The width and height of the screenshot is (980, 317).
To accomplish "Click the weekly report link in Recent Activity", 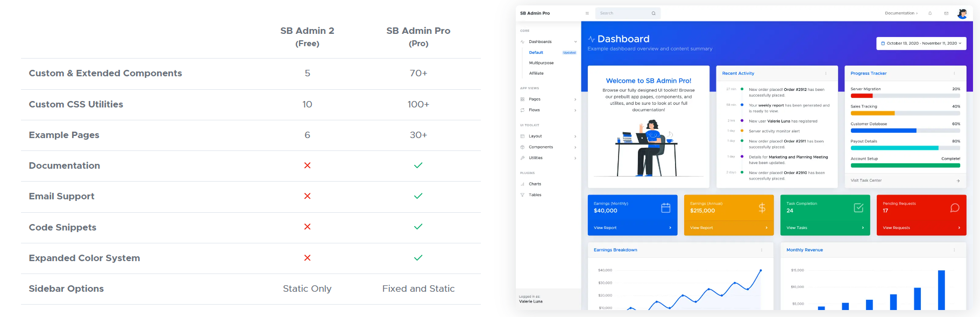I will [x=771, y=105].
